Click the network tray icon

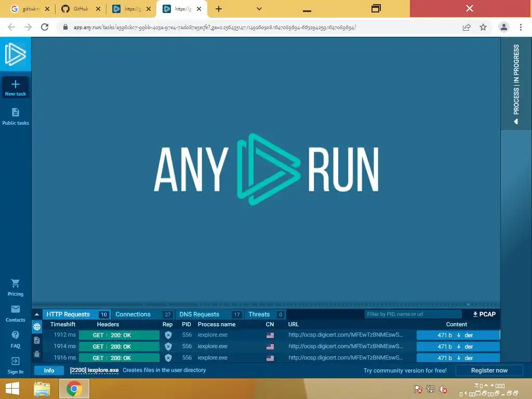(431, 389)
